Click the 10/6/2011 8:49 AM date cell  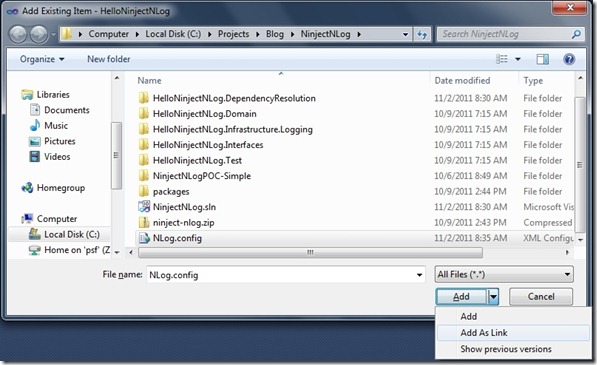471,176
